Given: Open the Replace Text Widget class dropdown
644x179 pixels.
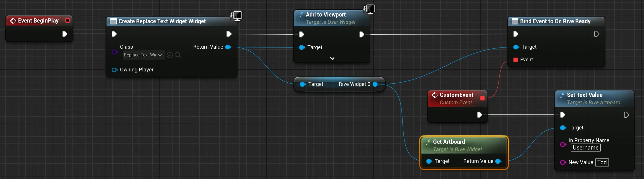Looking at the screenshot, I should point(143,55).
